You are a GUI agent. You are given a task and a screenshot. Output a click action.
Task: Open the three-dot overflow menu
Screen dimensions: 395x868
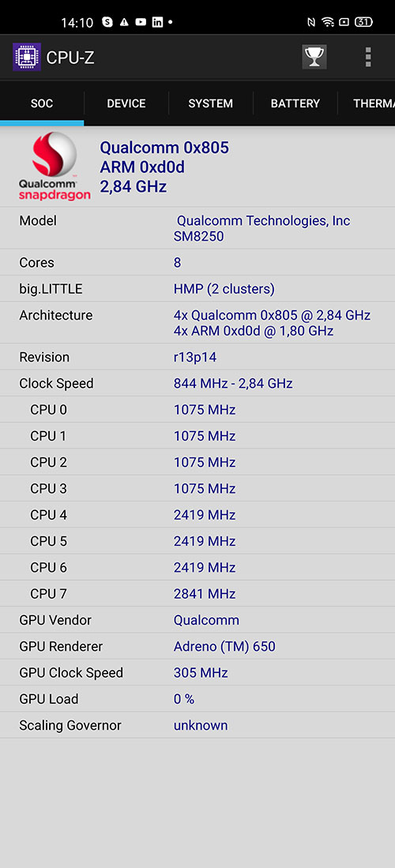click(x=368, y=57)
